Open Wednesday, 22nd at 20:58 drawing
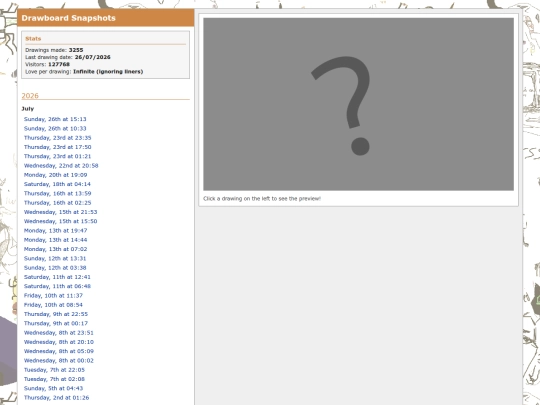Image resolution: width=540 pixels, height=405 pixels. click(x=61, y=166)
